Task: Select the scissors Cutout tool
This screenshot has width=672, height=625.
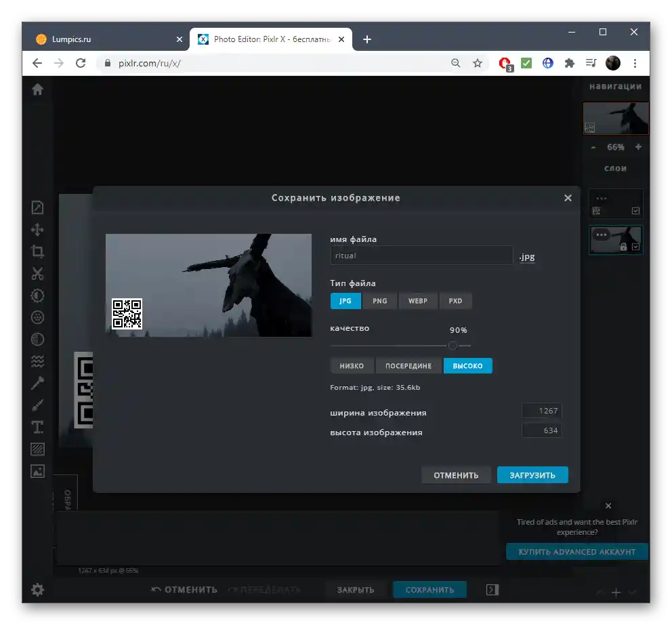Action: tap(37, 274)
